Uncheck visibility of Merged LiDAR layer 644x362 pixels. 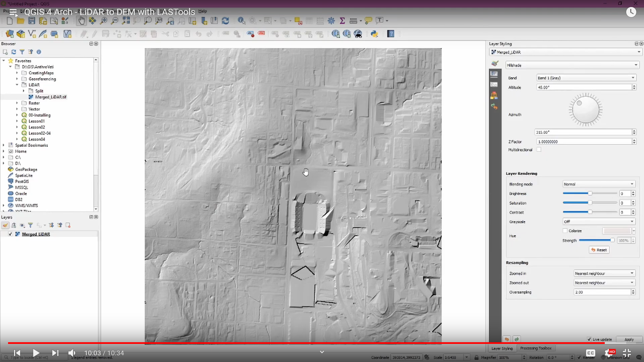[x=10, y=234]
